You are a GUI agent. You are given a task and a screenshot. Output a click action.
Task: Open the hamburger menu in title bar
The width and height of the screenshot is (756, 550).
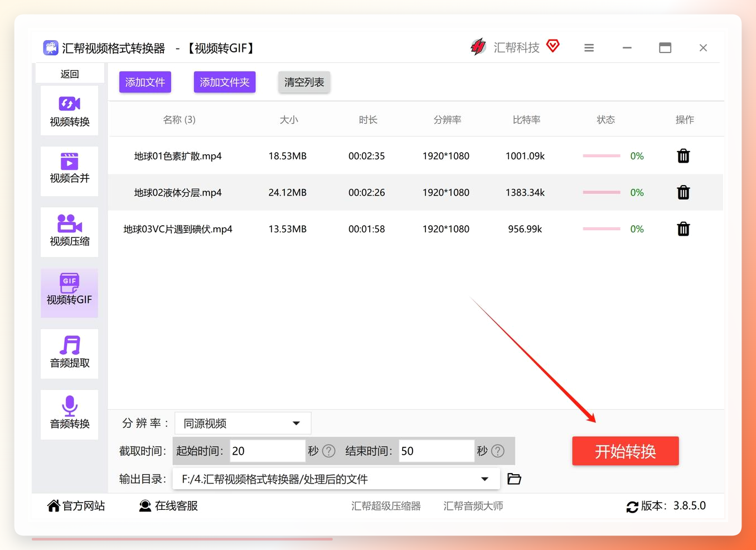click(589, 48)
